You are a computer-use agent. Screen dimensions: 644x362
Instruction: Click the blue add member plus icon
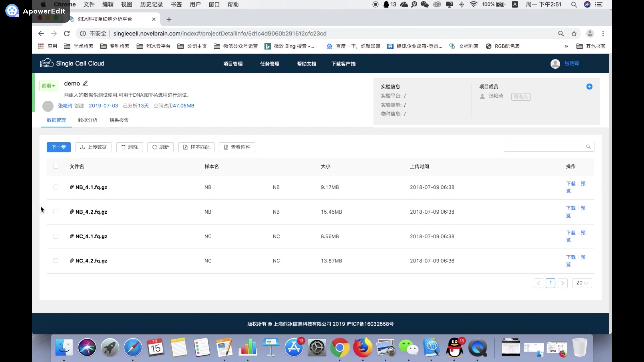[x=589, y=87]
